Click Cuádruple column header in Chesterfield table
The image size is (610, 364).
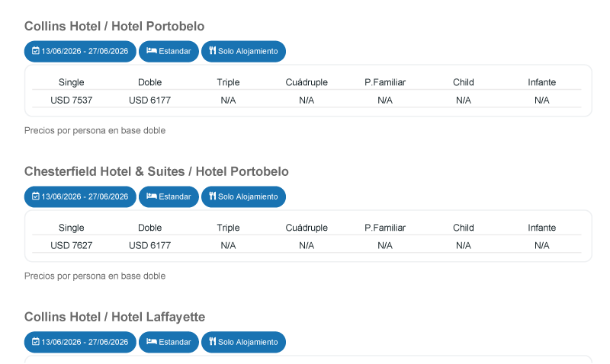(x=307, y=228)
